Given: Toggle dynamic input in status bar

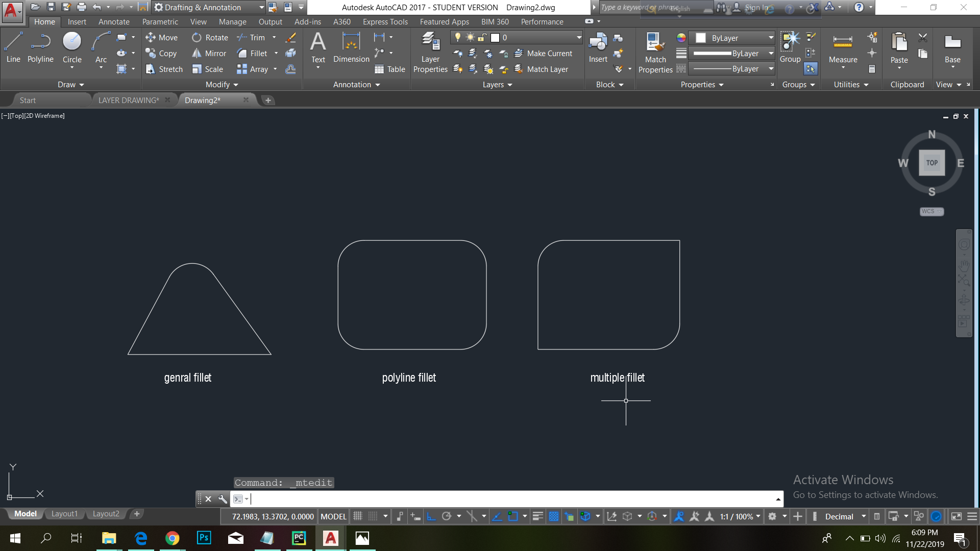Looking at the screenshot, I should [x=415, y=516].
